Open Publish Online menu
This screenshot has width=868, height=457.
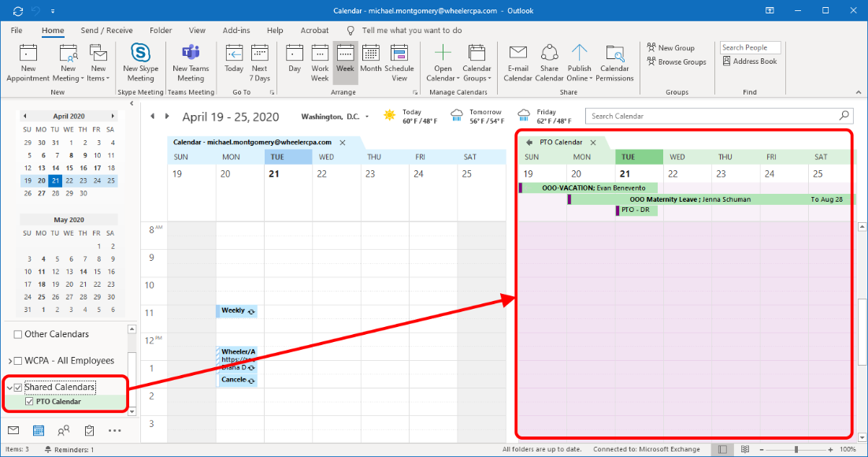click(x=579, y=63)
